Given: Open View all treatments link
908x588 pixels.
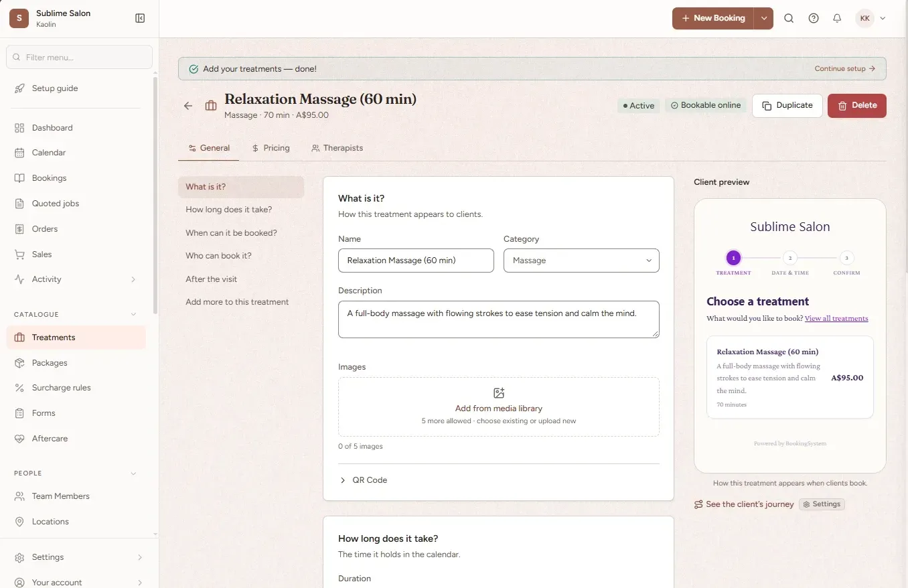Looking at the screenshot, I should coord(836,319).
